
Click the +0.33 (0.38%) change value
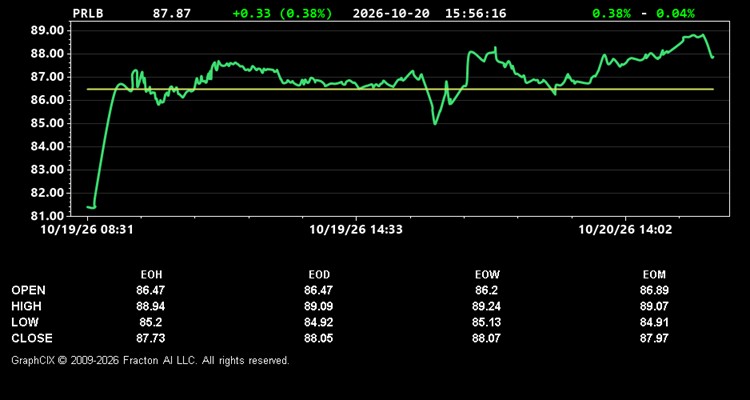click(282, 13)
